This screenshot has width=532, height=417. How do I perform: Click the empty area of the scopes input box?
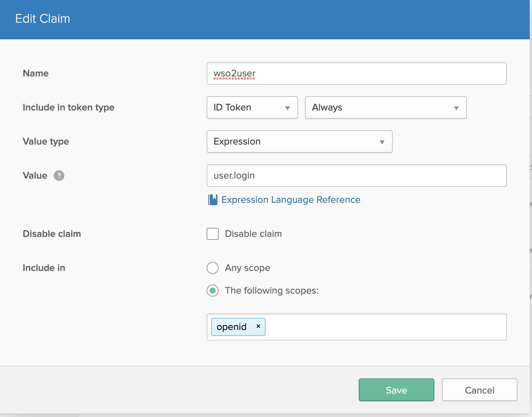point(385,327)
